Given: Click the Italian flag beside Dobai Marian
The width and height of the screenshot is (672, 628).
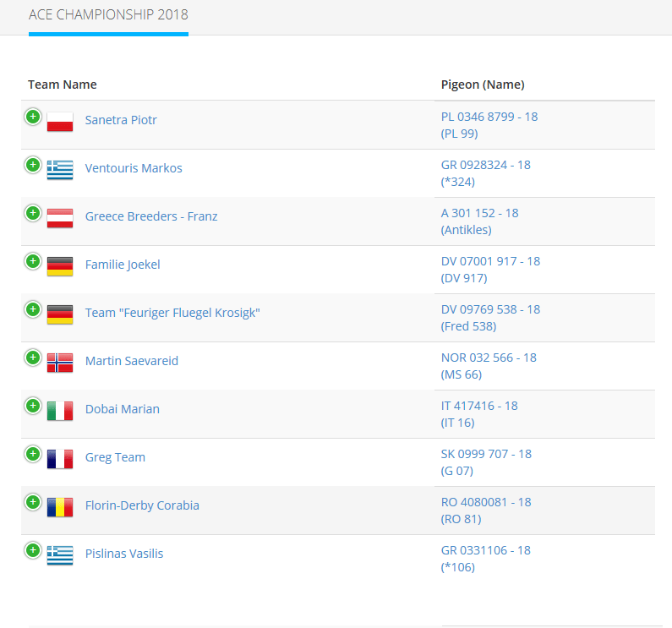Looking at the screenshot, I should pos(60,411).
